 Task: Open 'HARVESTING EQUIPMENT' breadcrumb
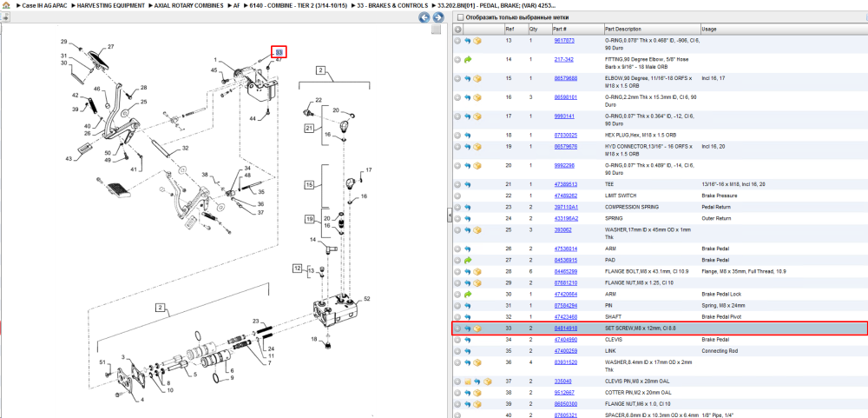(111, 5)
